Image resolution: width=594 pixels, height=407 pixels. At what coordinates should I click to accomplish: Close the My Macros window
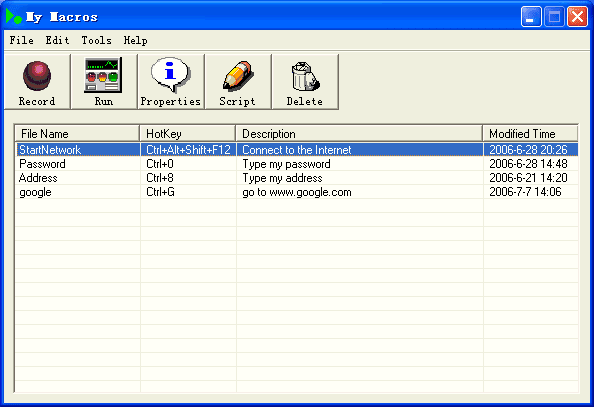pos(577,17)
